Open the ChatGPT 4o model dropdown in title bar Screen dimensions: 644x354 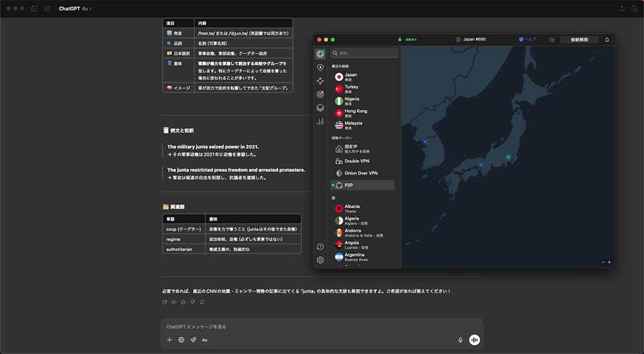[75, 8]
